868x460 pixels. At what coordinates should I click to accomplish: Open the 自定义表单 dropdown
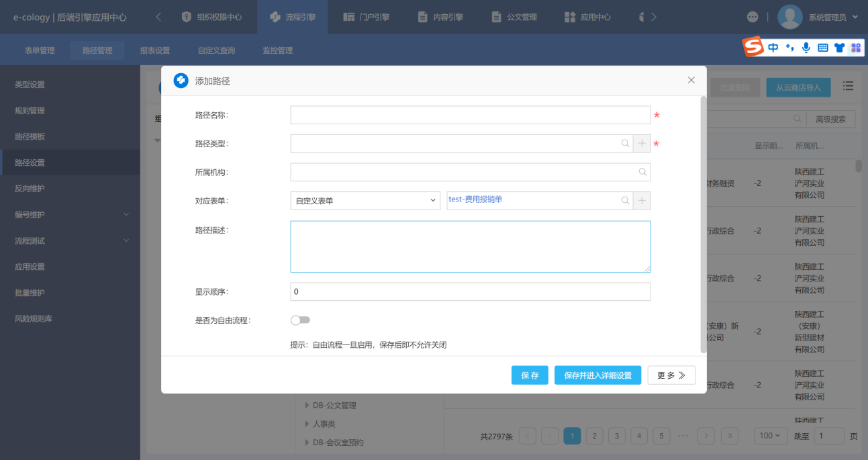(x=365, y=201)
